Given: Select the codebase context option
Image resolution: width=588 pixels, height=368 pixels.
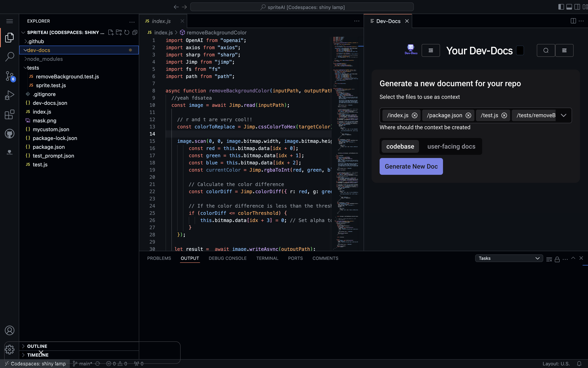Looking at the screenshot, I should pos(400,146).
